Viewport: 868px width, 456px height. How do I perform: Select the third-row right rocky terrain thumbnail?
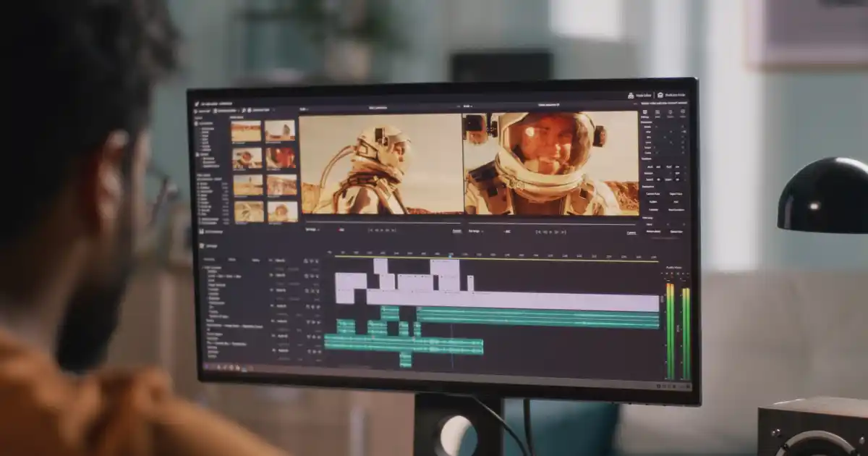[x=281, y=185]
